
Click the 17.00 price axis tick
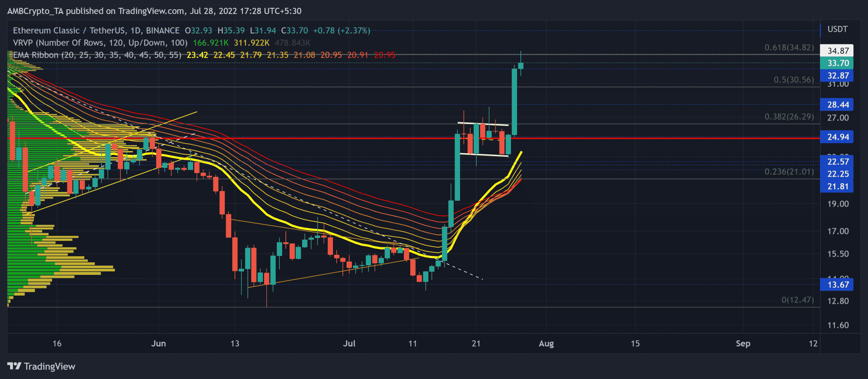coord(838,231)
